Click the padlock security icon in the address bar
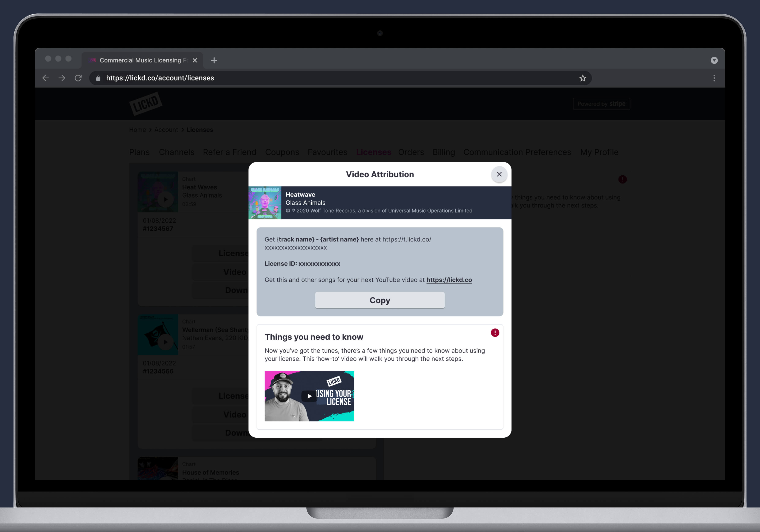 98,78
